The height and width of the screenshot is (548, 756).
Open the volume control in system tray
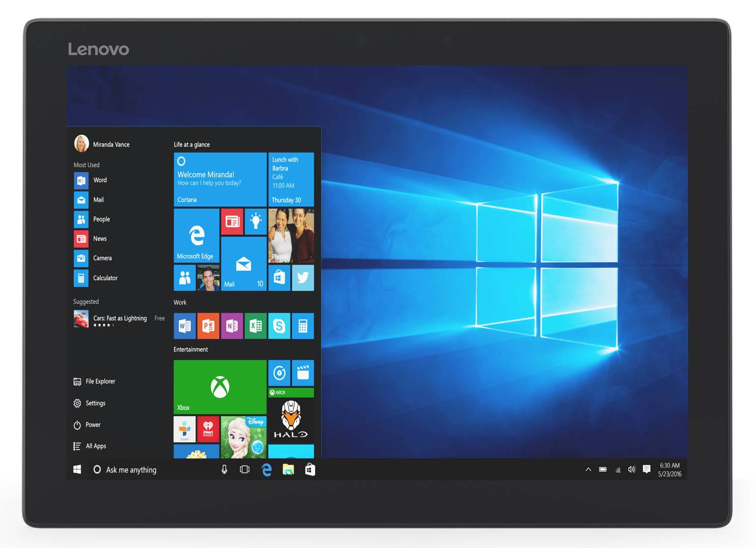pos(632,470)
